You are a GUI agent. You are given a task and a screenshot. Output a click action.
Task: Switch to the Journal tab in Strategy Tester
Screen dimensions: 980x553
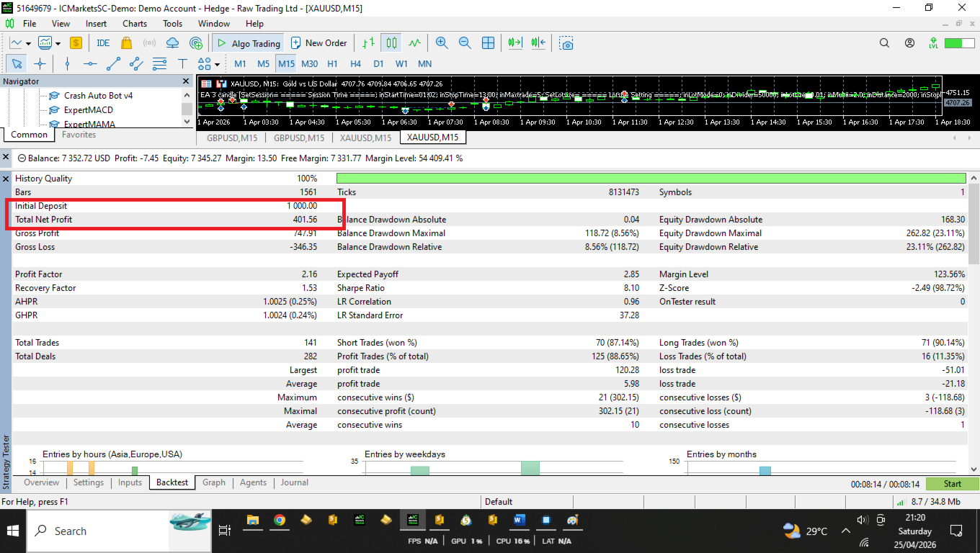[x=295, y=482]
